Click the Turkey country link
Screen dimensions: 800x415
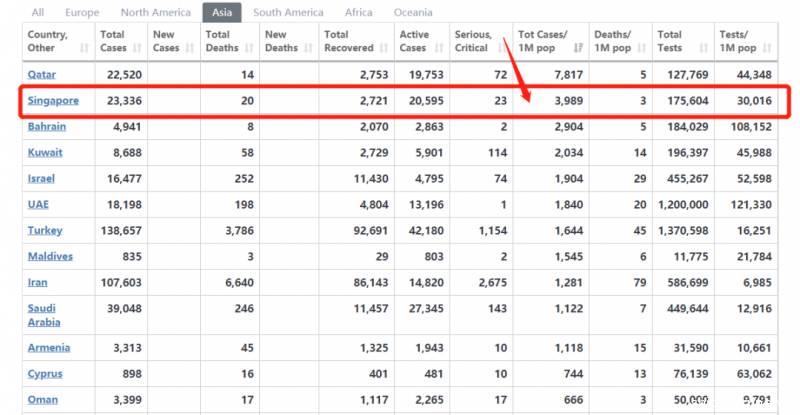(45, 230)
